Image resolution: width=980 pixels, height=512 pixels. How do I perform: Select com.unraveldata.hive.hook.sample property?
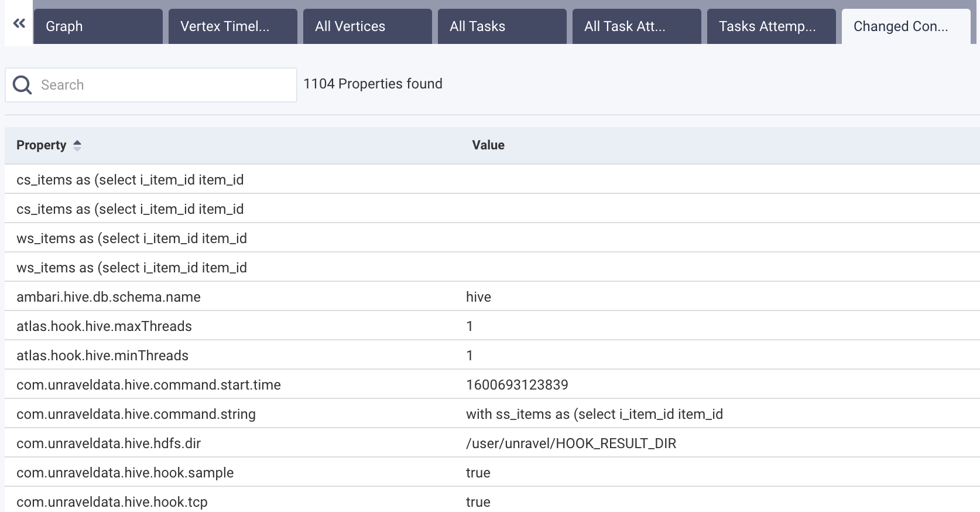click(x=125, y=473)
